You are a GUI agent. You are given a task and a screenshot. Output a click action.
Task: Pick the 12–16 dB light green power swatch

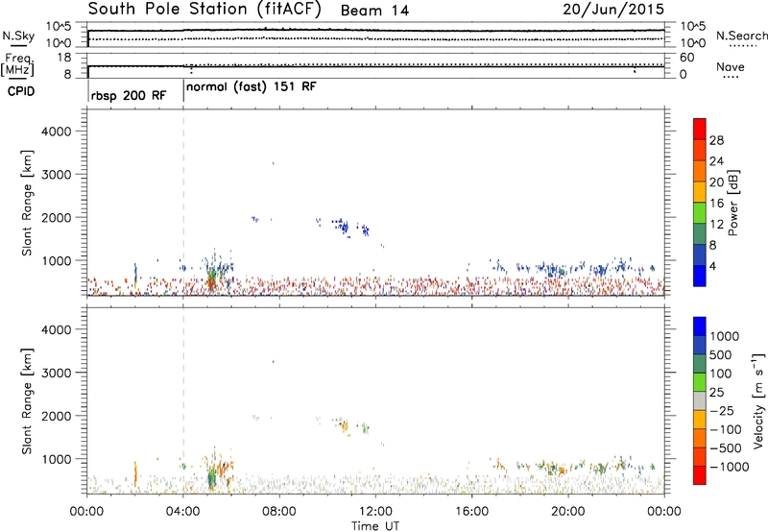pyautogui.click(x=700, y=213)
